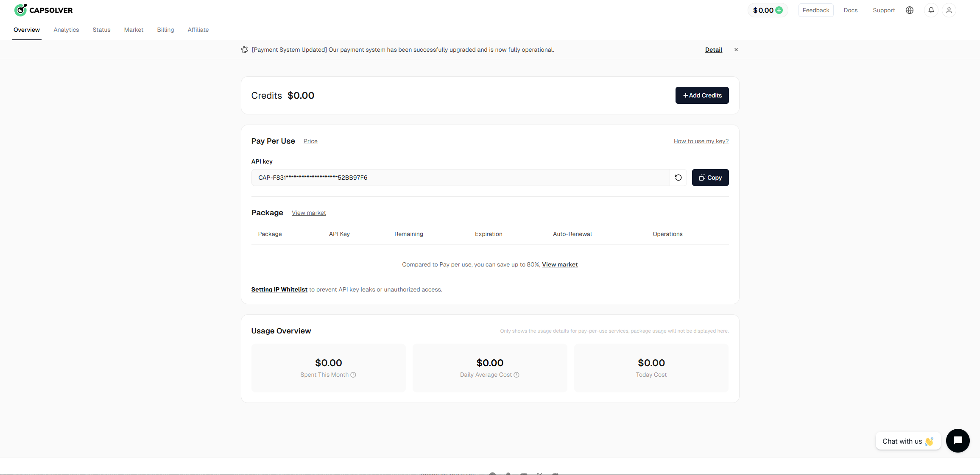Copy the API key
This screenshot has width=980, height=475.
pyautogui.click(x=710, y=178)
